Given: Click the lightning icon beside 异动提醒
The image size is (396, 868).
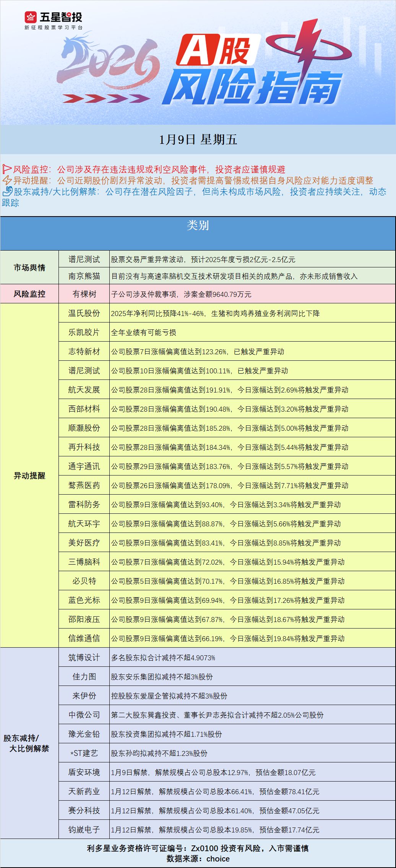Looking at the screenshot, I should (7, 180).
